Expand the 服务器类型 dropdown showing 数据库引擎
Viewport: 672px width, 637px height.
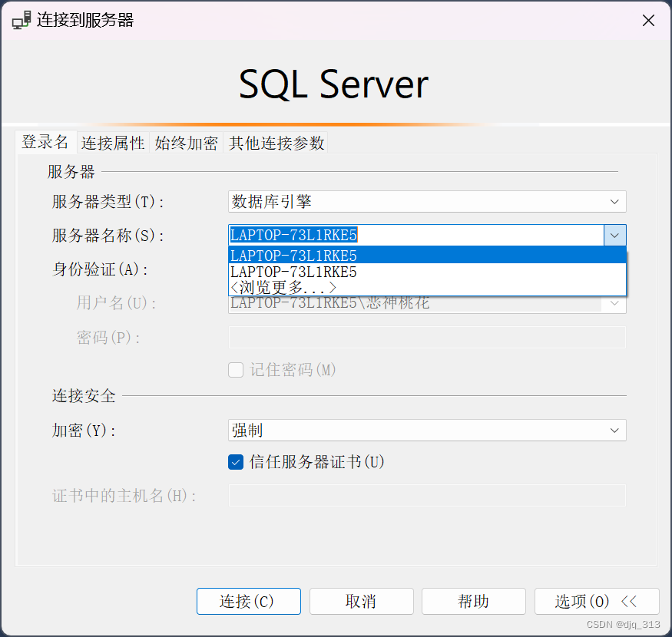427,202
